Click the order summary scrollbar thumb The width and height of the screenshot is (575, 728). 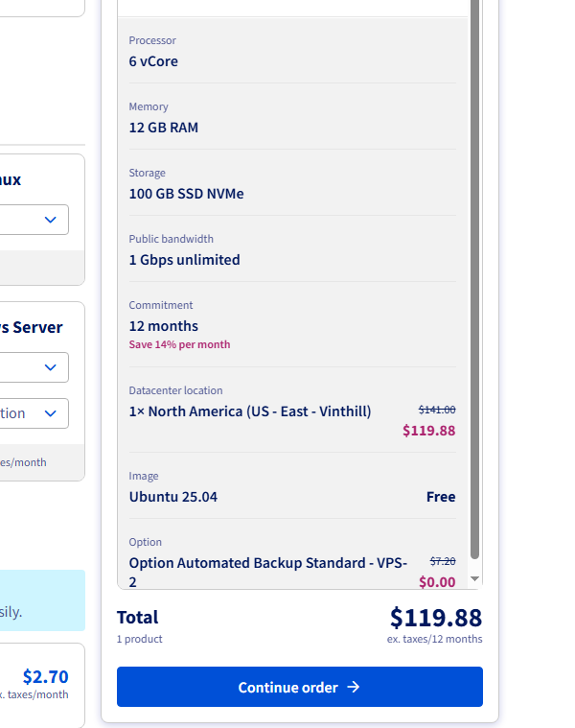click(474, 278)
